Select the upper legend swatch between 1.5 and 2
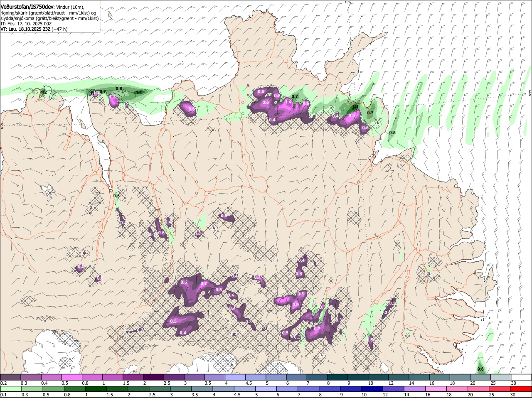The height and width of the screenshot is (398, 532). click(133, 377)
